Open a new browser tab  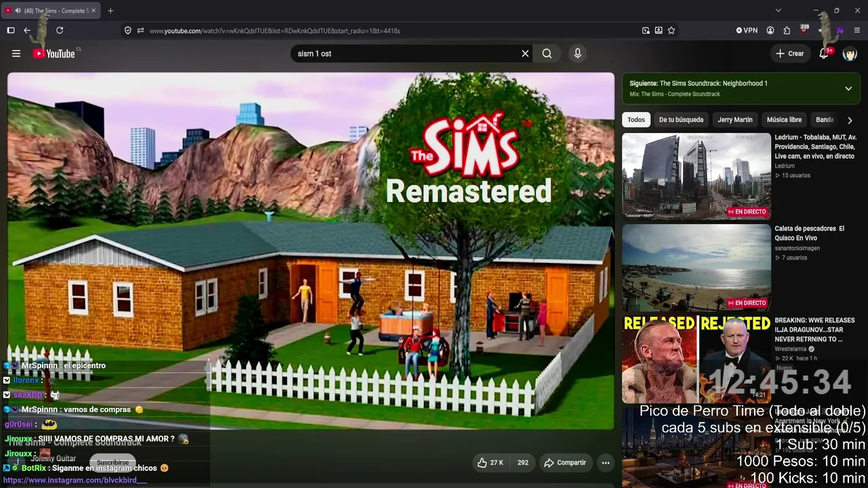[x=111, y=11]
